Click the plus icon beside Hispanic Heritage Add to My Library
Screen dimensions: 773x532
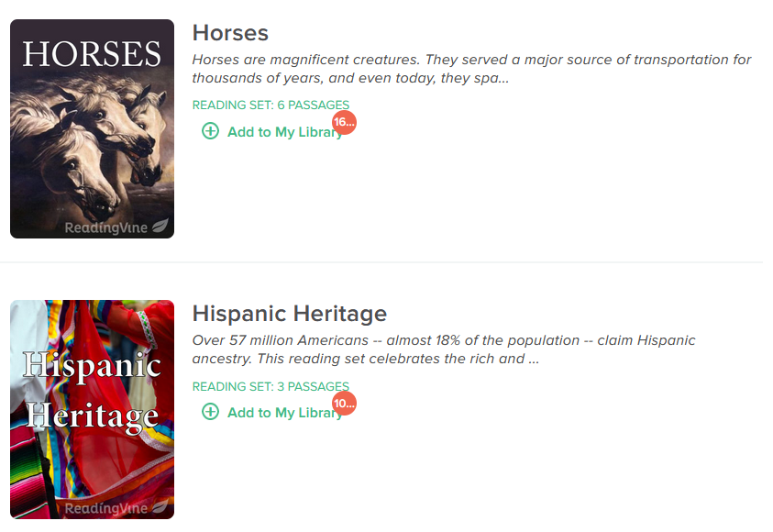point(211,412)
